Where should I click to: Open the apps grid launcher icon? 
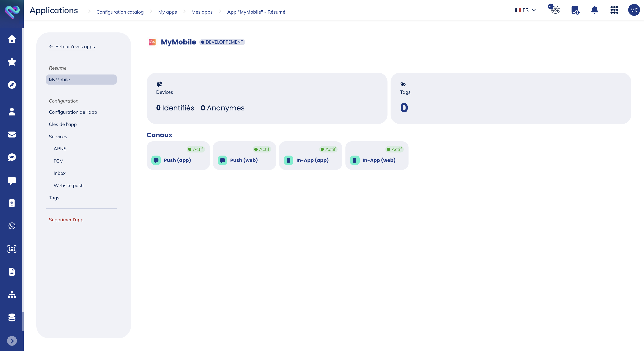[614, 10]
